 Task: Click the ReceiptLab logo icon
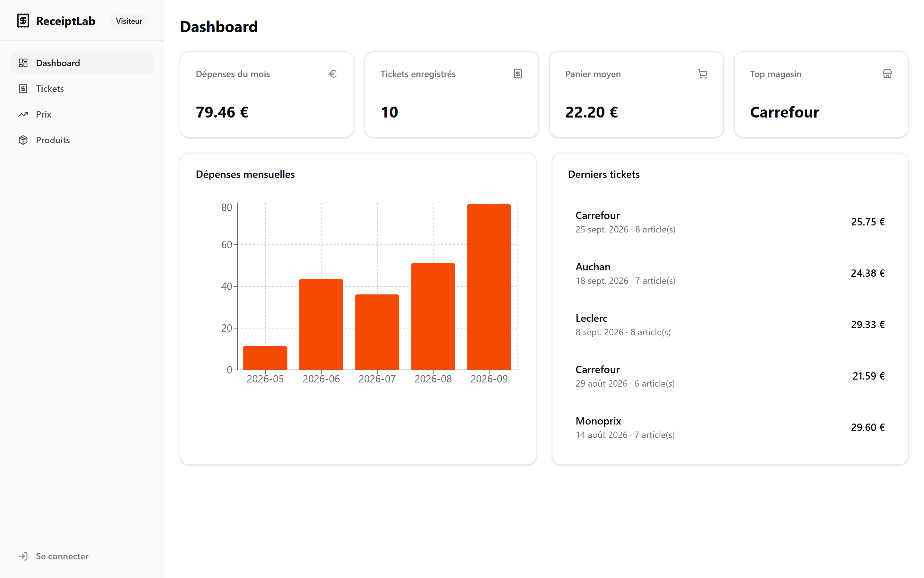[x=23, y=21]
